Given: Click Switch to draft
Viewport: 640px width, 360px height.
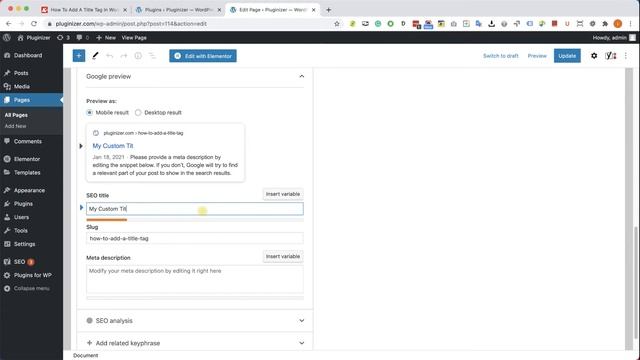Looking at the screenshot, I should point(500,56).
